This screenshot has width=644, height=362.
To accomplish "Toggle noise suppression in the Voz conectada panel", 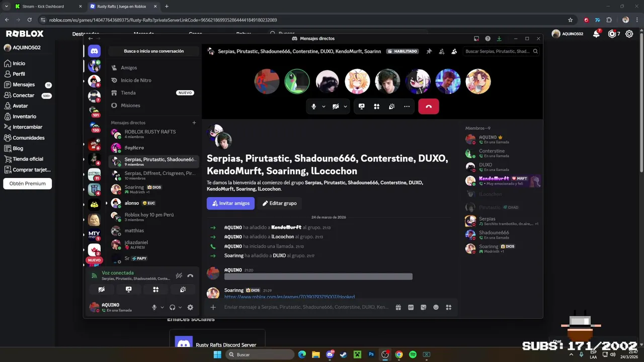I will click(179, 276).
